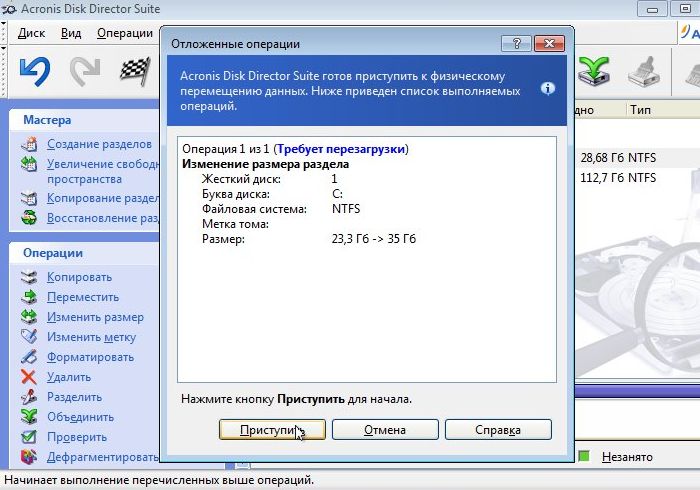This screenshot has height=490, width=700.
Task: Cancel with the Отмена button
Action: 385,429
